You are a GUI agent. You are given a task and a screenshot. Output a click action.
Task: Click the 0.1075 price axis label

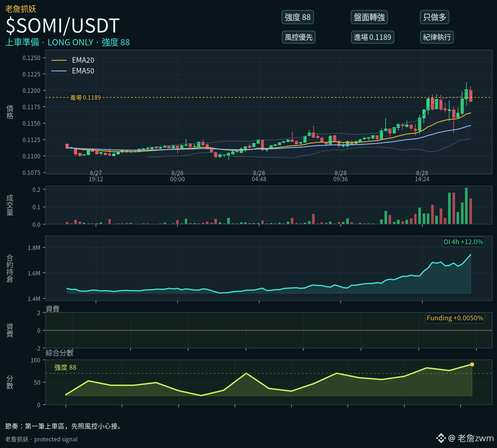[x=32, y=173]
